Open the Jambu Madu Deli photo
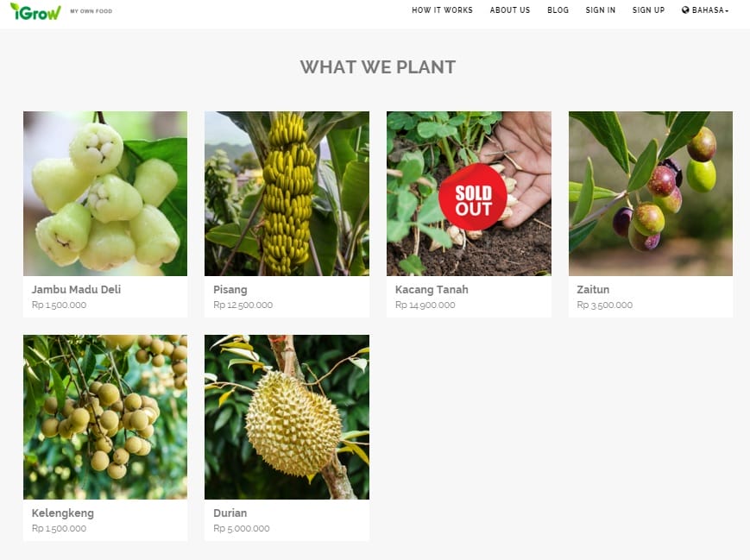750x560 pixels. [105, 193]
